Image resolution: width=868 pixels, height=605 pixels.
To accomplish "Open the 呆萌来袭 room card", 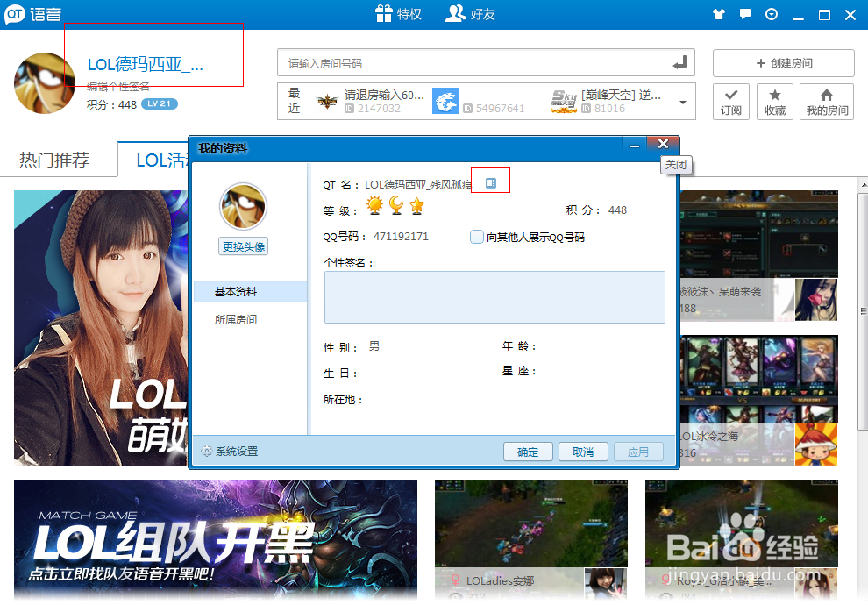I will [x=758, y=256].
